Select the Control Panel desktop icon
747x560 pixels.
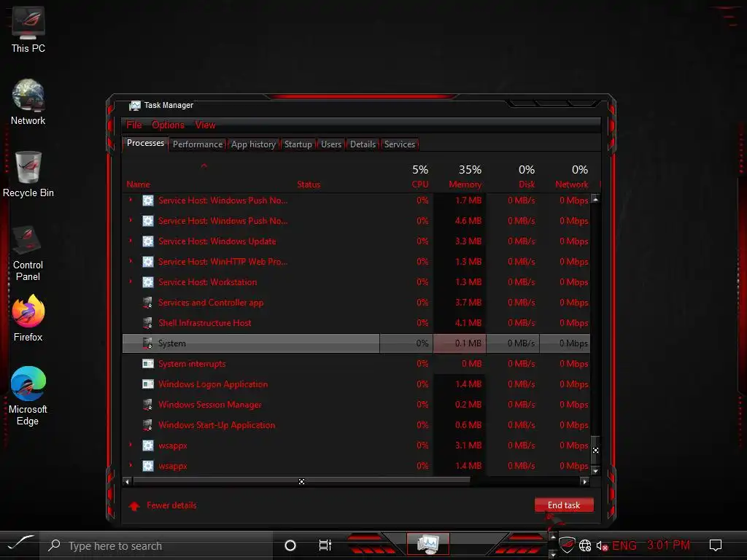(x=28, y=253)
